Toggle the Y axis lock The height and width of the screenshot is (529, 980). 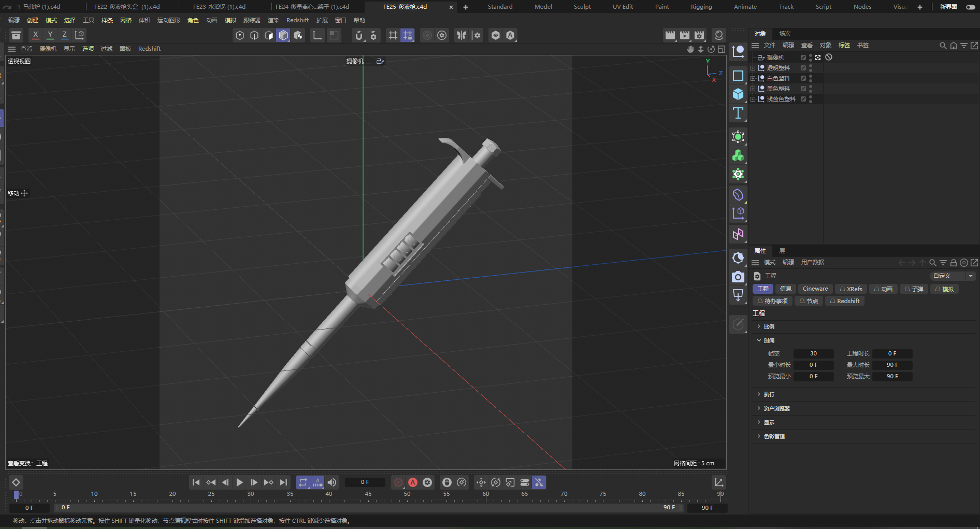click(50, 35)
